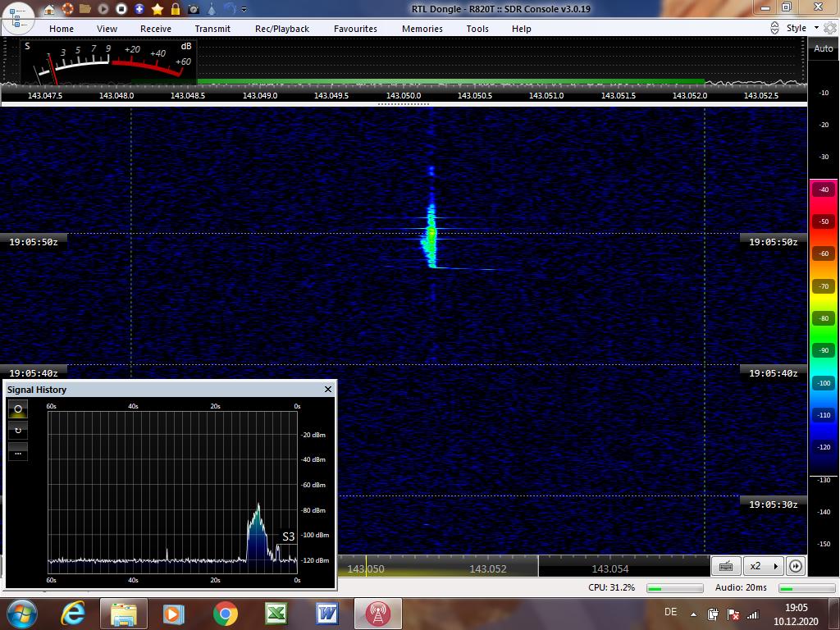Click the keyboard icon button
Image resolution: width=840 pixels, height=630 pixels.
726,566
